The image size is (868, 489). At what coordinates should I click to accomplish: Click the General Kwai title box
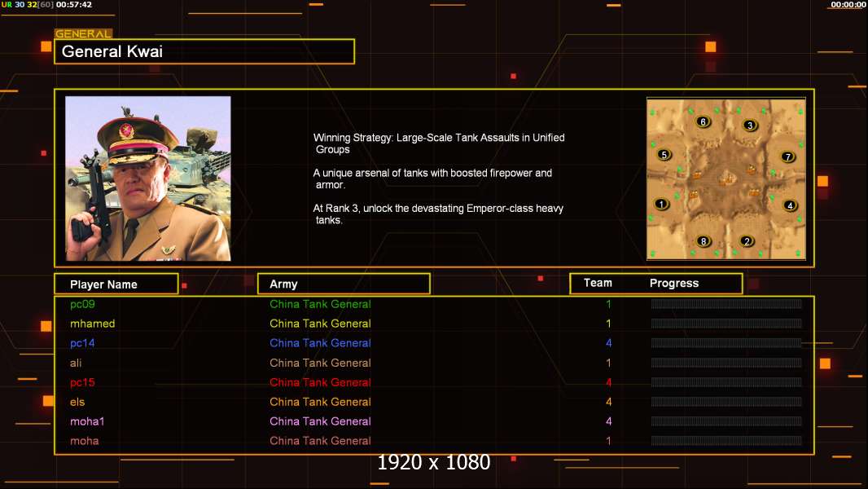(x=204, y=51)
